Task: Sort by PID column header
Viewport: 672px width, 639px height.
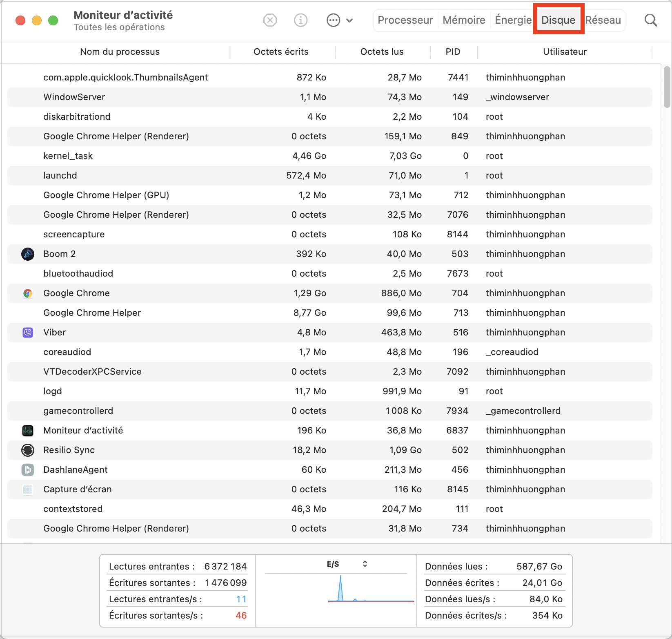Action: point(453,52)
